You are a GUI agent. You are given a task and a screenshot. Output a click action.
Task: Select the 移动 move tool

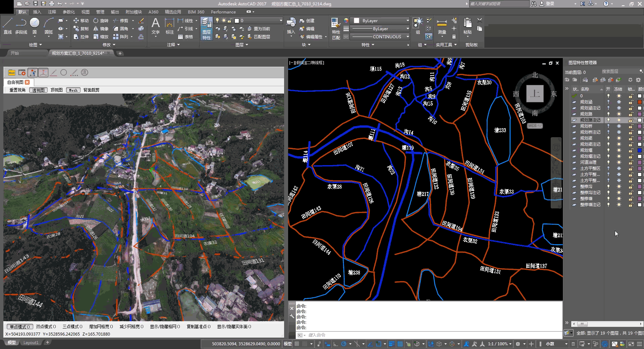click(81, 20)
